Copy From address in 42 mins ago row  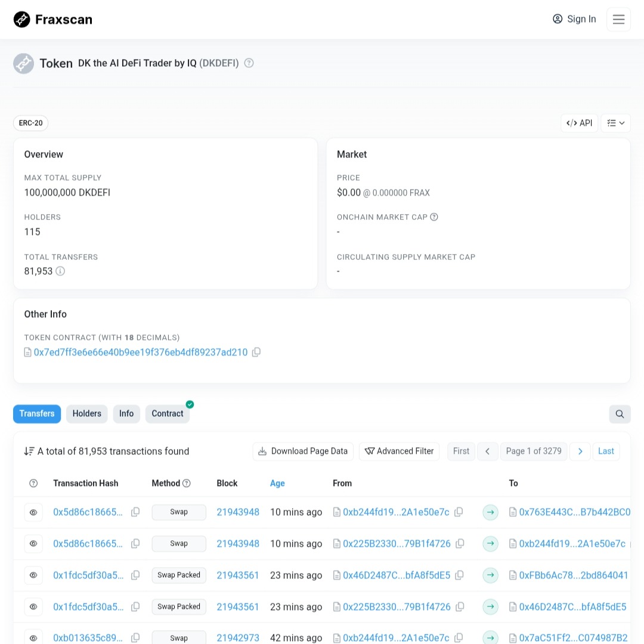coord(459,638)
